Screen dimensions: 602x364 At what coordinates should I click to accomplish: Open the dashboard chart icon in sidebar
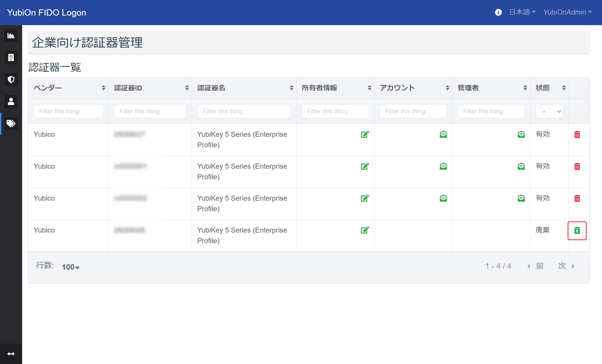pyautogui.click(x=11, y=36)
